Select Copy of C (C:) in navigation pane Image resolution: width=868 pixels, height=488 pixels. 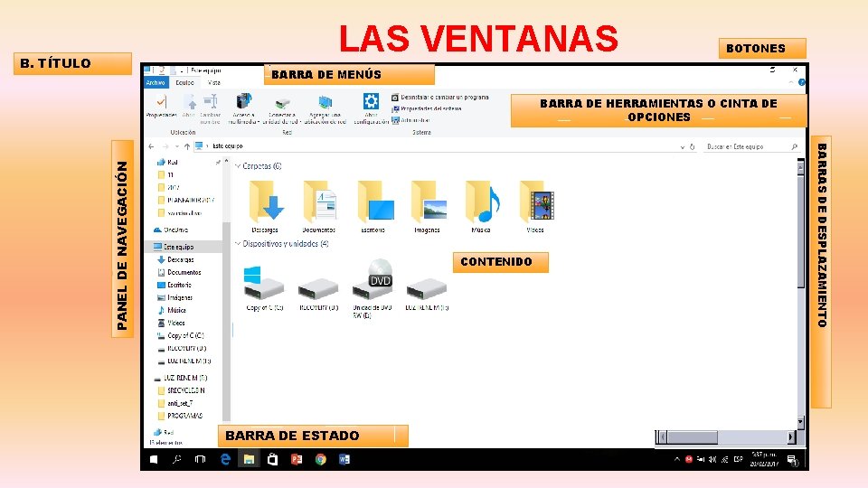[181, 336]
